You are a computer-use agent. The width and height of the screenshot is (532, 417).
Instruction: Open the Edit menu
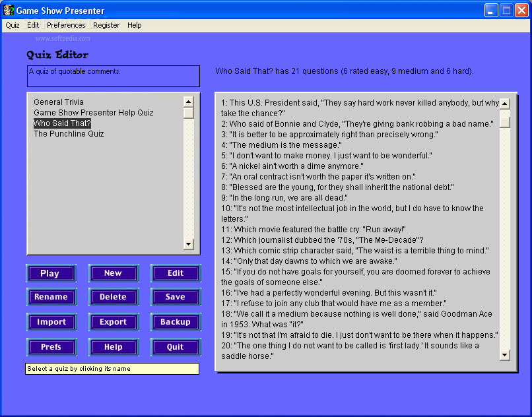click(33, 25)
